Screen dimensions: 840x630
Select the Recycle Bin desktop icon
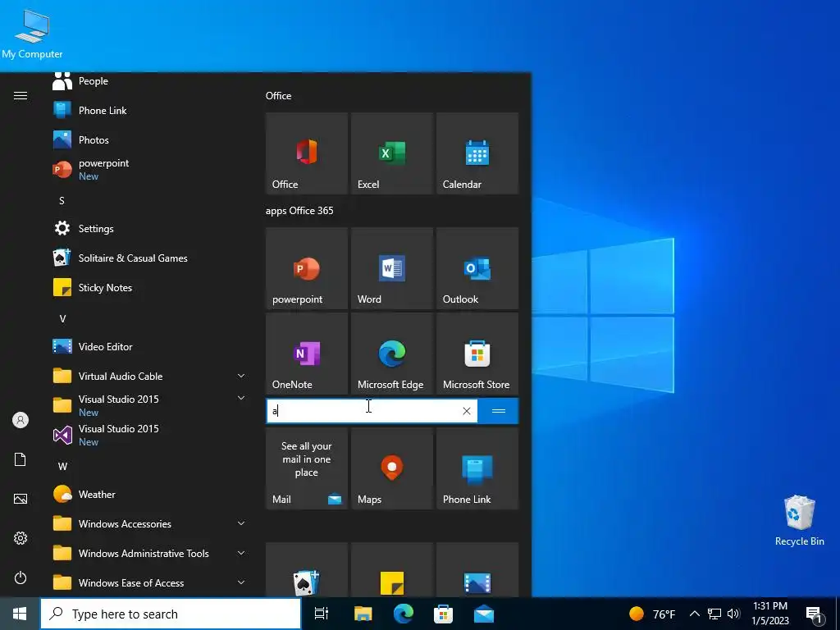point(799,521)
